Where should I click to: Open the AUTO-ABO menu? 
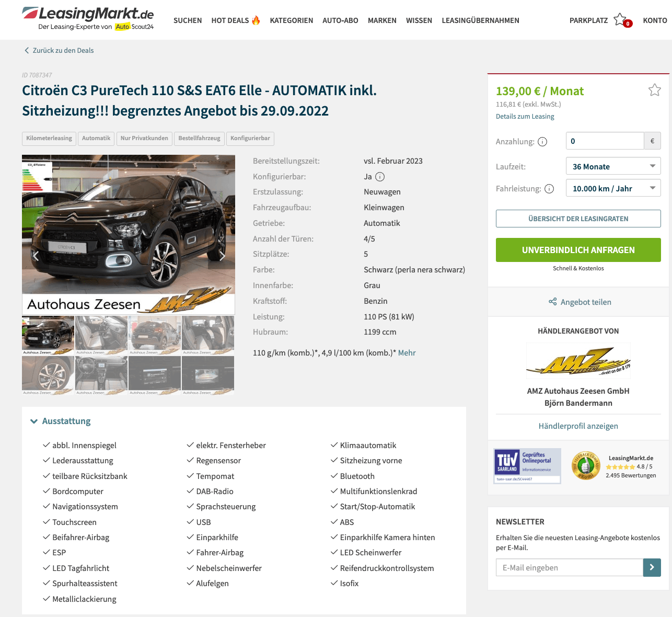coord(340,20)
